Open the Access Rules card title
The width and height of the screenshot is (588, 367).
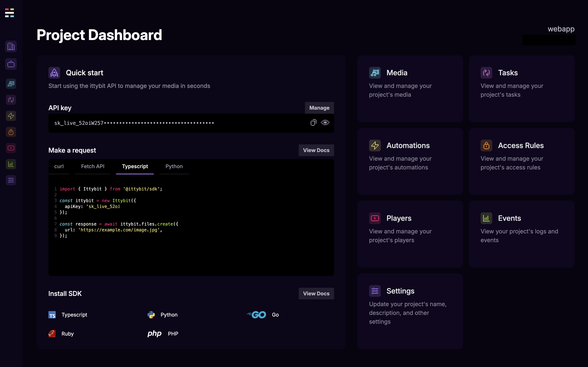(x=521, y=145)
